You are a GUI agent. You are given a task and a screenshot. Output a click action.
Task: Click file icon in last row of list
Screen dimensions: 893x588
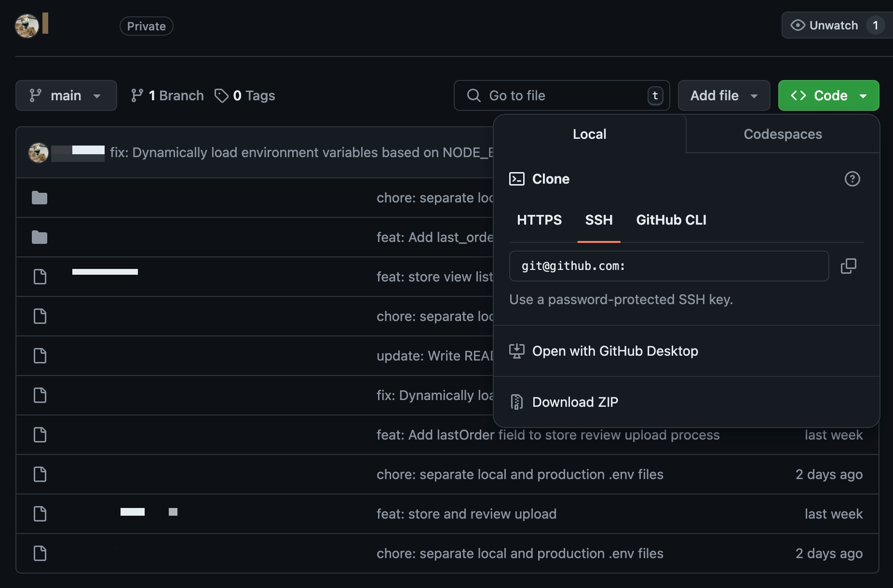(x=40, y=553)
